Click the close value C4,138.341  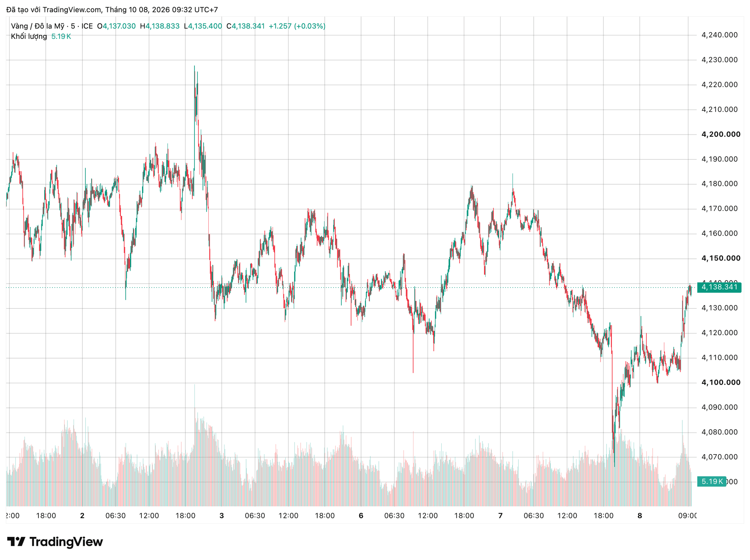(245, 26)
